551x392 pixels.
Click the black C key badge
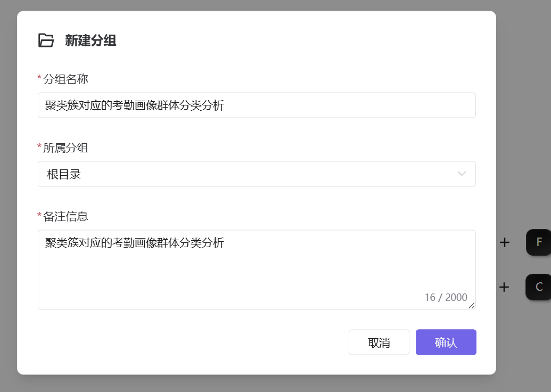[538, 287]
